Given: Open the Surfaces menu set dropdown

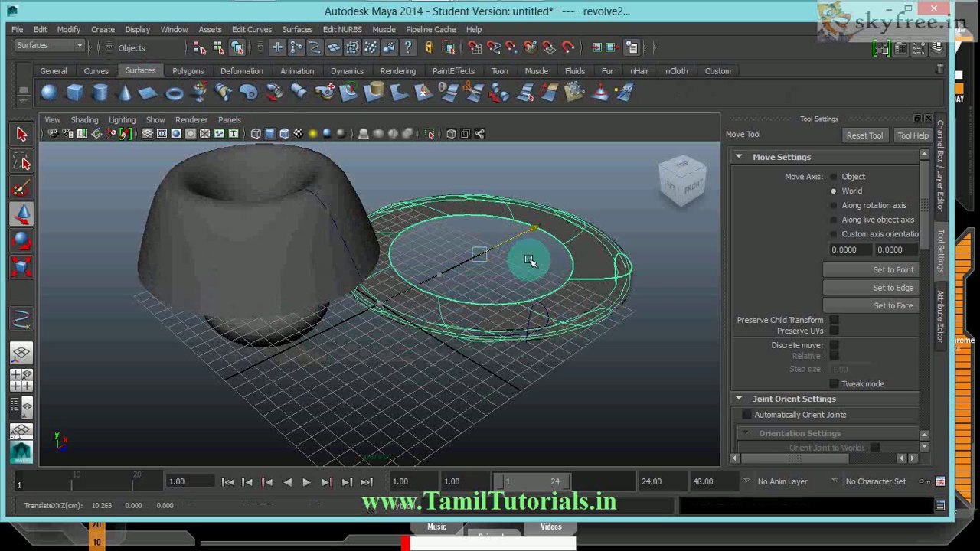Looking at the screenshot, I should (x=50, y=46).
